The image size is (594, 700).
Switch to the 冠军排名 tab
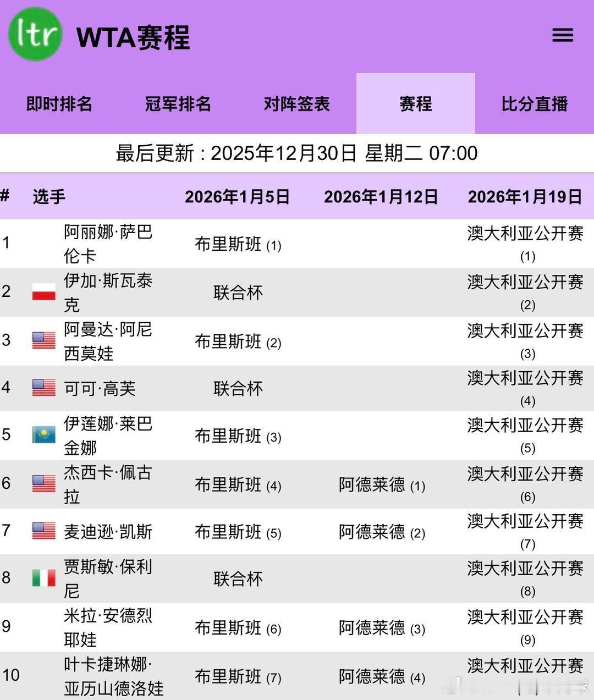tap(178, 103)
